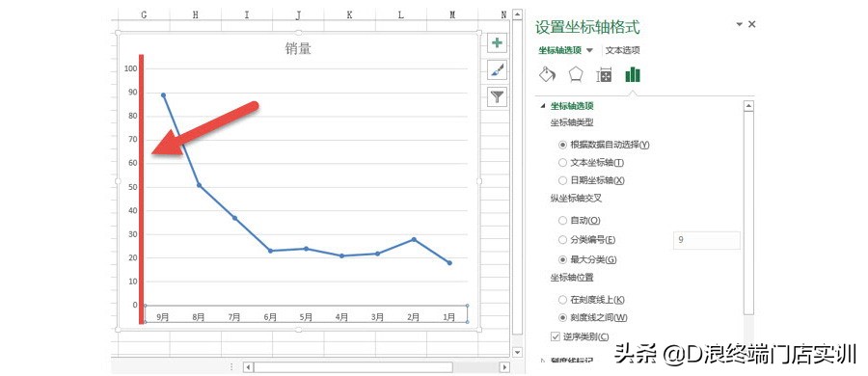Select 在刻度线上(K) radio button
868x376 pixels.
[562, 300]
